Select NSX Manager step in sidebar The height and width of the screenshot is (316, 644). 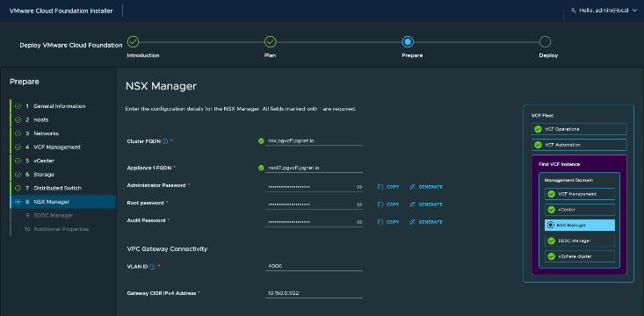[x=63, y=202]
